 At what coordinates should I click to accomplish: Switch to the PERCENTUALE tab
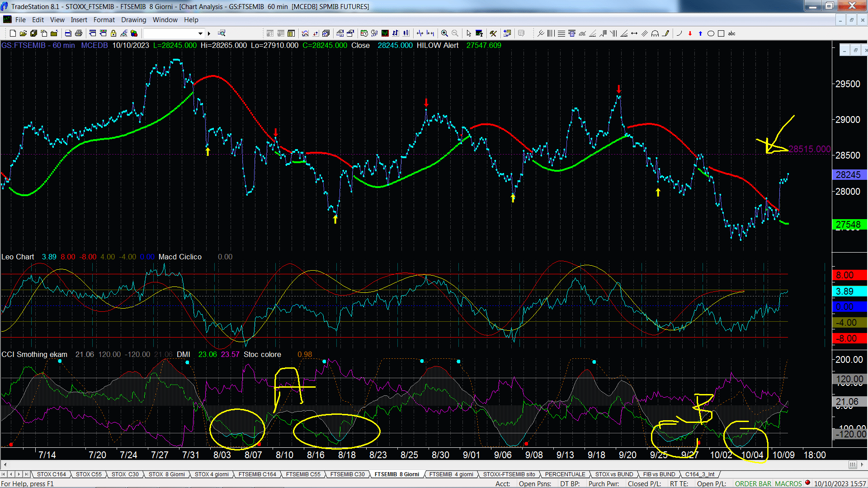(565, 474)
